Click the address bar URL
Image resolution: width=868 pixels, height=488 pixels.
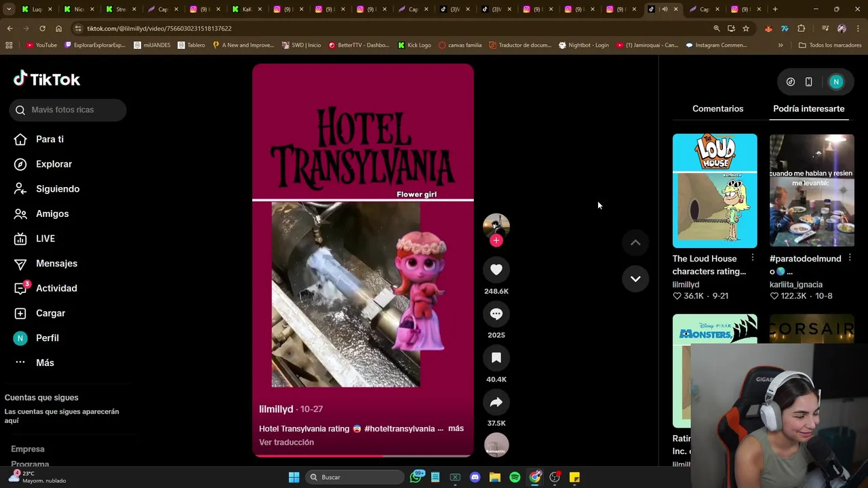[x=159, y=28]
